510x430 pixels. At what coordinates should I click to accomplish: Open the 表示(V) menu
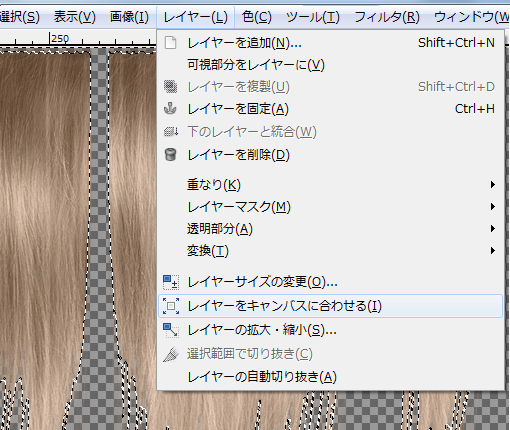point(75,17)
